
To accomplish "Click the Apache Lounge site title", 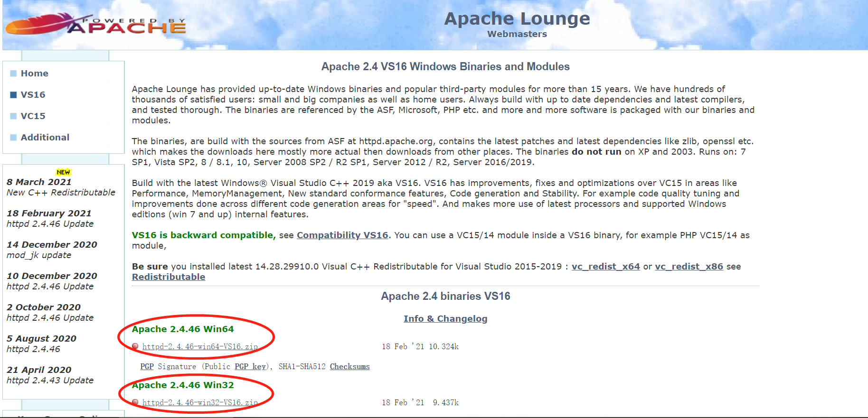I will [517, 19].
